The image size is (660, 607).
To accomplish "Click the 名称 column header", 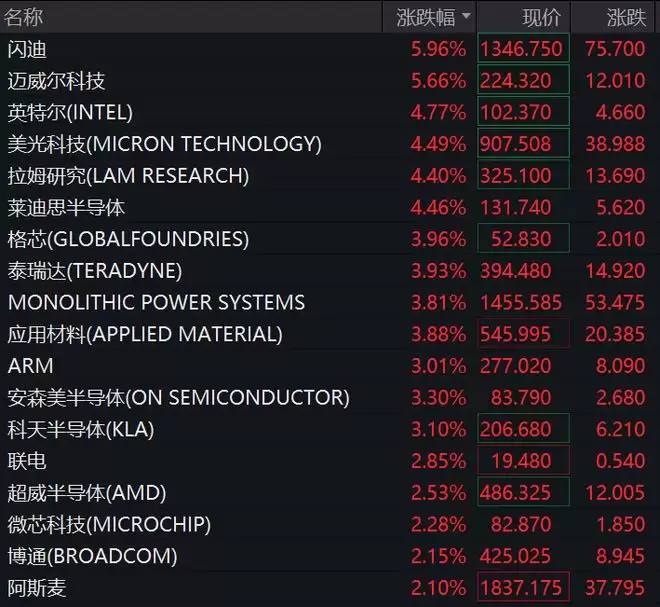I will coord(24,18).
